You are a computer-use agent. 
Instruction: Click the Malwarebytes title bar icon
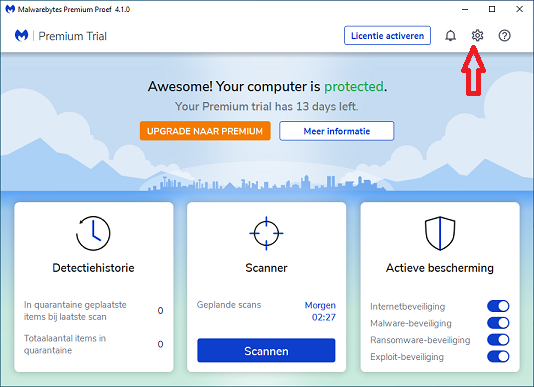pyautogui.click(x=10, y=9)
